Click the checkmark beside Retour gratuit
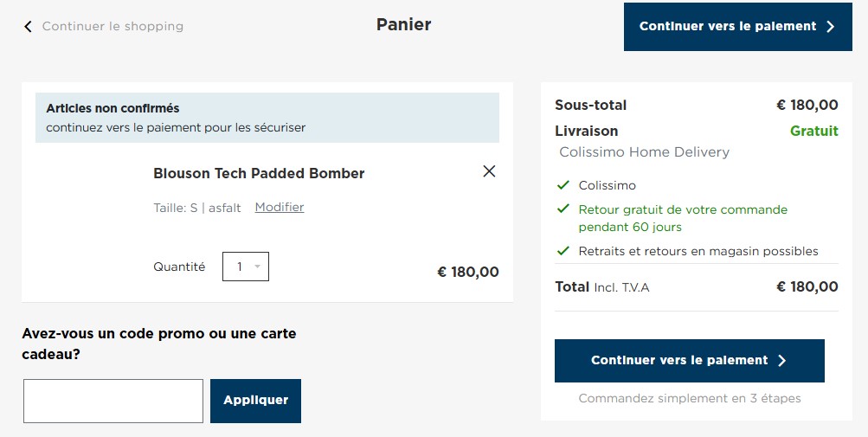 pos(563,209)
